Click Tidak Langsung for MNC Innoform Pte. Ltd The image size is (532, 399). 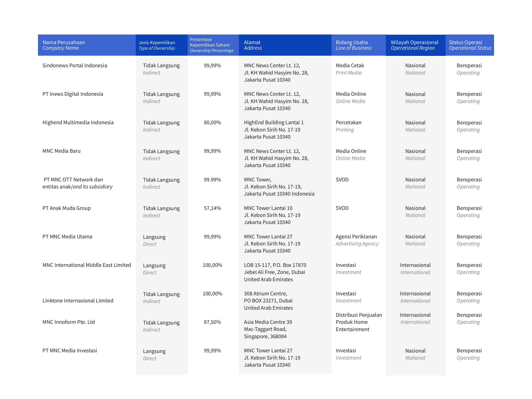coord(161,323)
